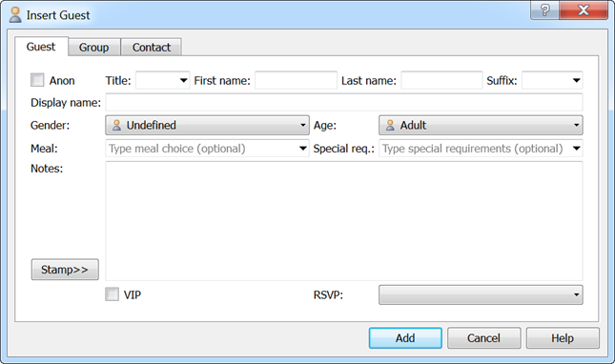
Task: Click the Add button
Action: click(405, 337)
